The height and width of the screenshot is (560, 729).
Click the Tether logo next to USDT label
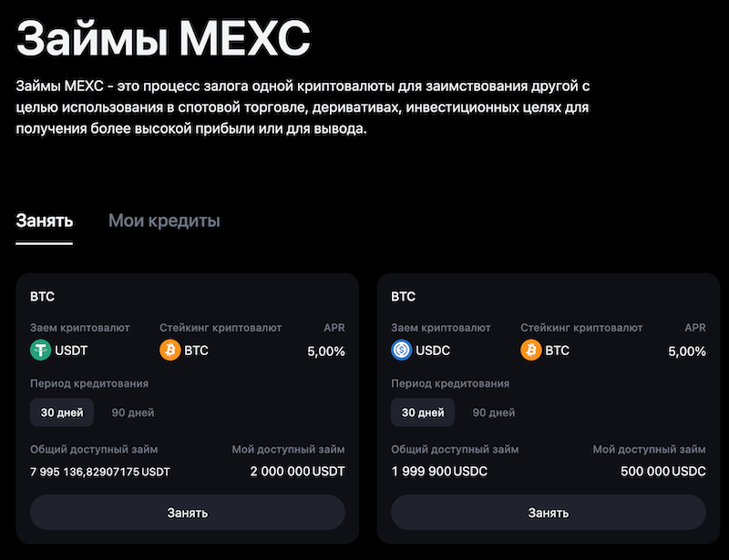pos(39,350)
